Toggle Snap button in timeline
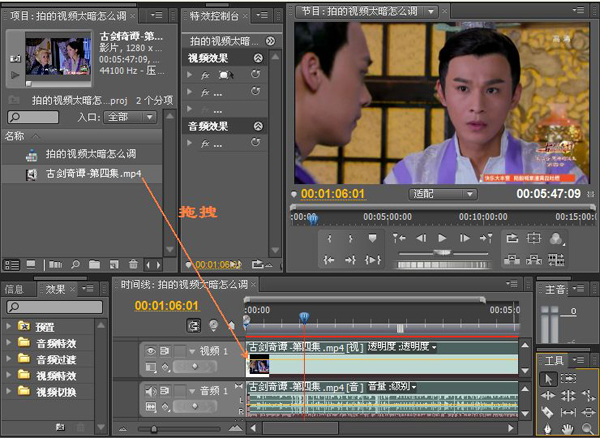The image size is (600, 438). (x=194, y=326)
